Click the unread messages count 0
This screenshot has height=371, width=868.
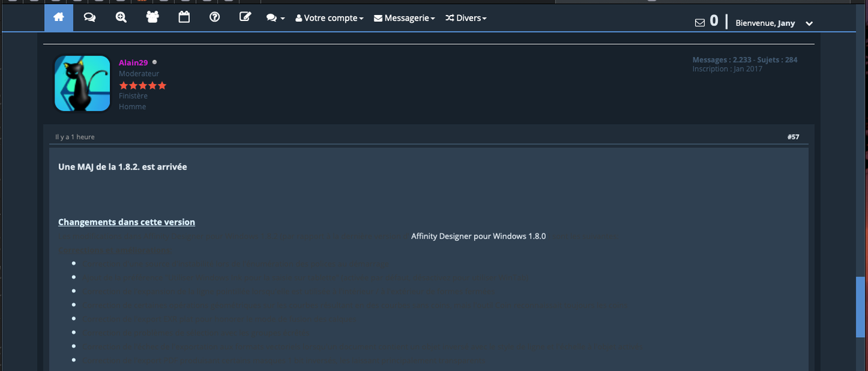tap(714, 21)
